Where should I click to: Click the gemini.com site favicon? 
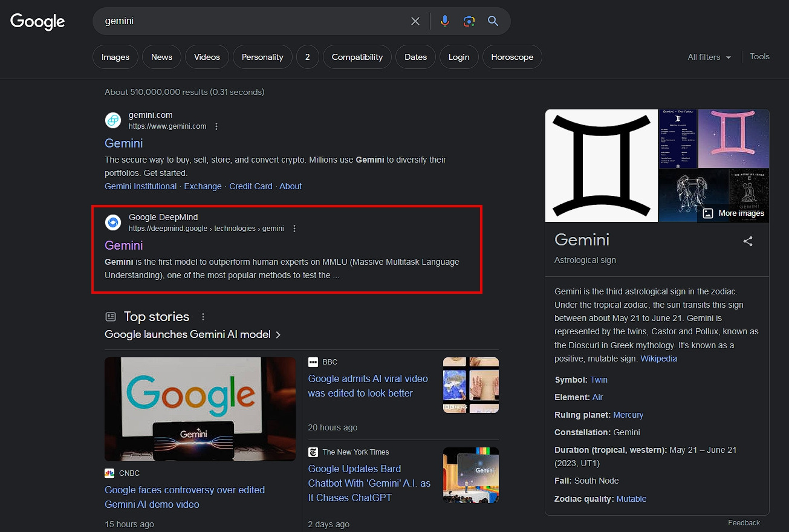[x=113, y=120]
